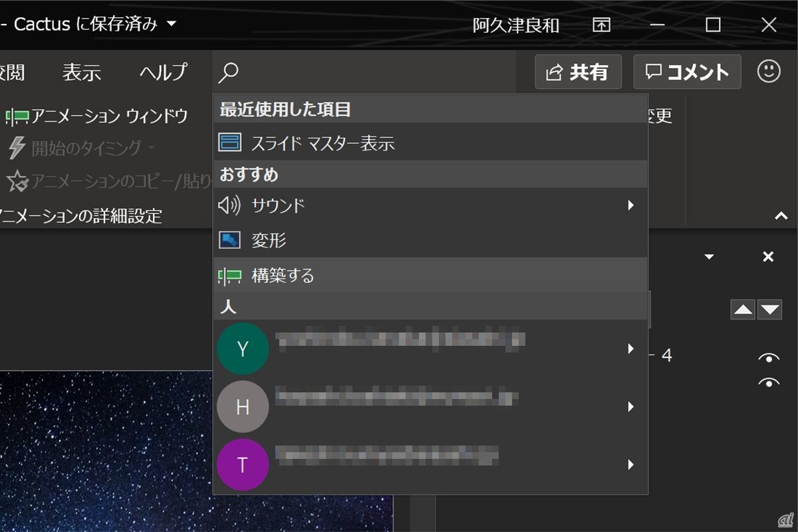Viewport: 798px width, 532px height.
Task: Click the 共有 share button
Action: 578,72
